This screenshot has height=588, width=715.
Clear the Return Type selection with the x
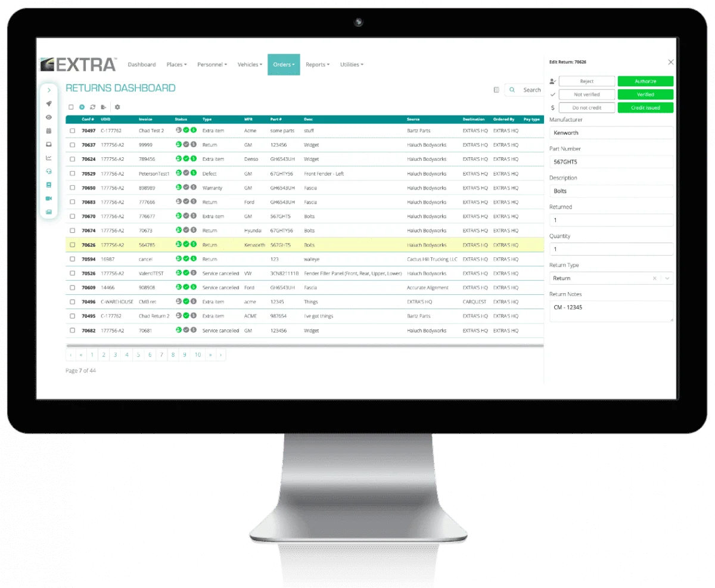coord(654,278)
